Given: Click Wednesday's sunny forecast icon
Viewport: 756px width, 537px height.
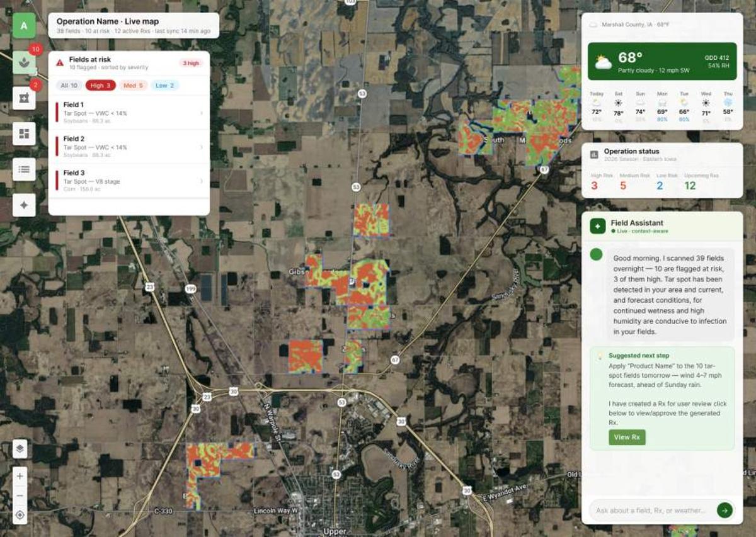Looking at the screenshot, I should pos(706,102).
